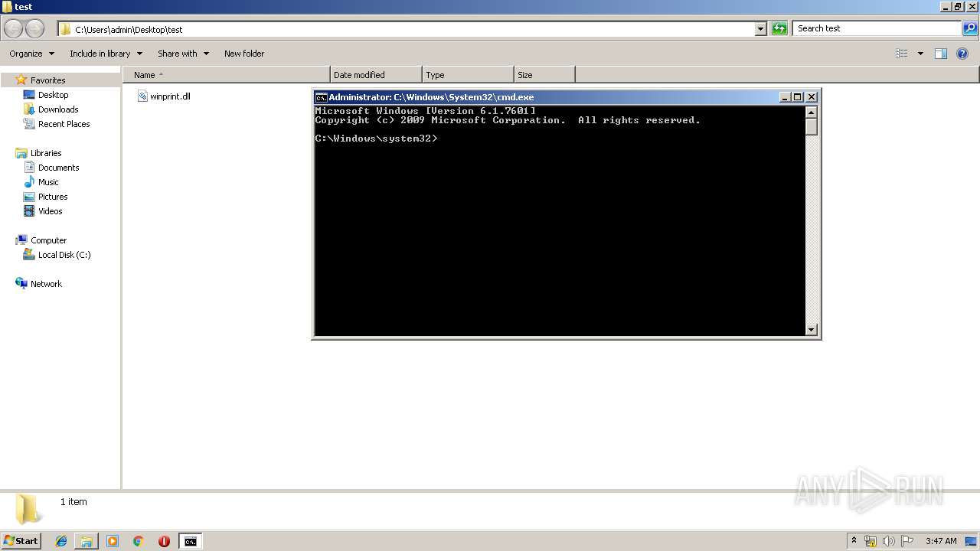Select Favorites in navigation pane

[x=47, y=80]
